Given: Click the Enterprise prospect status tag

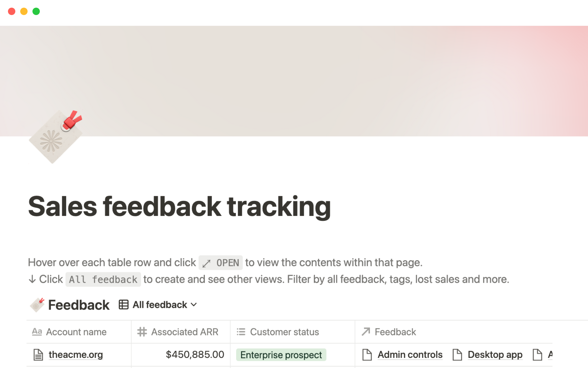Looking at the screenshot, I should click(x=281, y=355).
